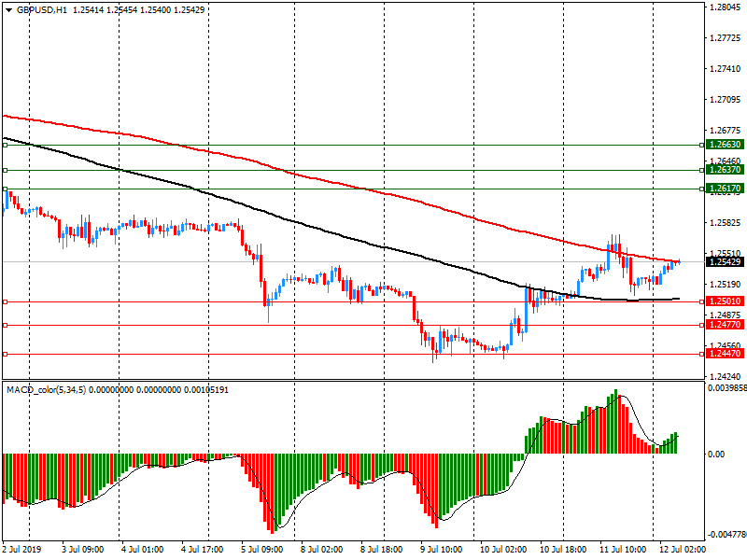Click the 1.25190 price scale value
747x560 pixels.
726,285
